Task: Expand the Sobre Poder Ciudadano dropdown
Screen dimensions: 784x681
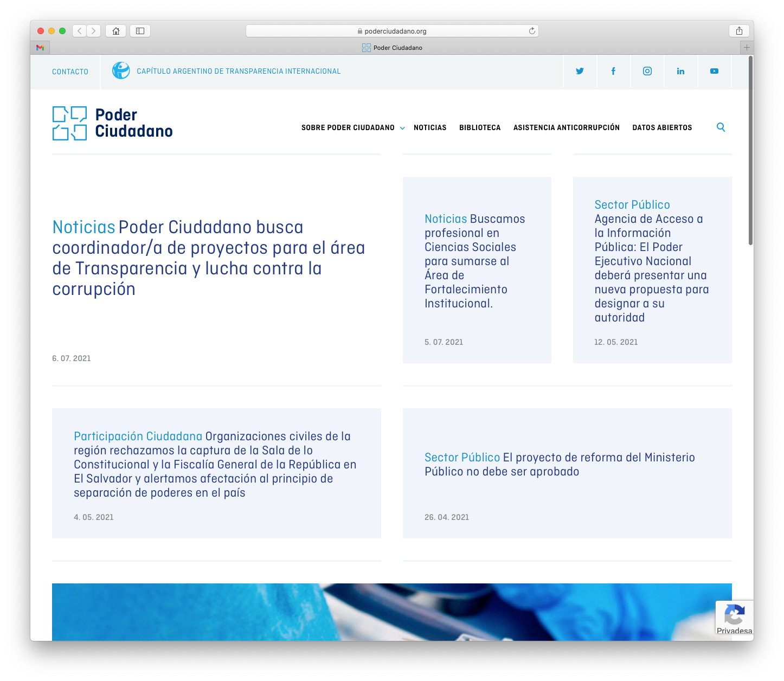Action: (x=353, y=128)
